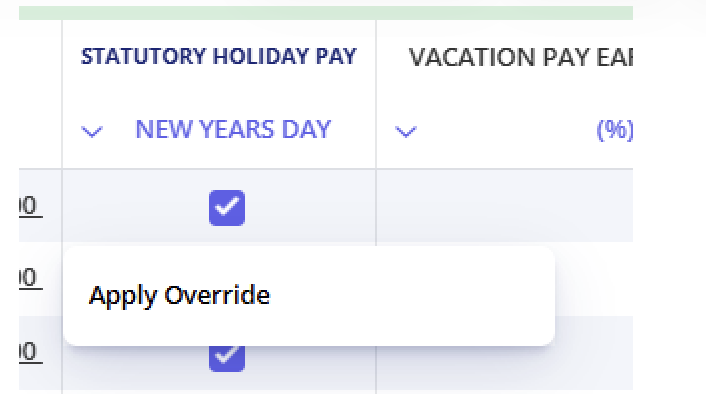Uncheck the first row New Years Day checkbox

tap(227, 207)
